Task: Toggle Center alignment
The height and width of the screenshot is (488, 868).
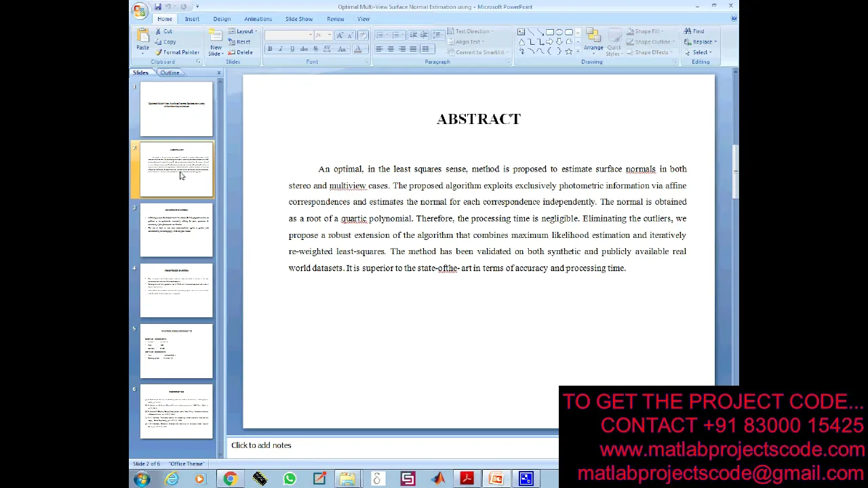Action: 391,49
